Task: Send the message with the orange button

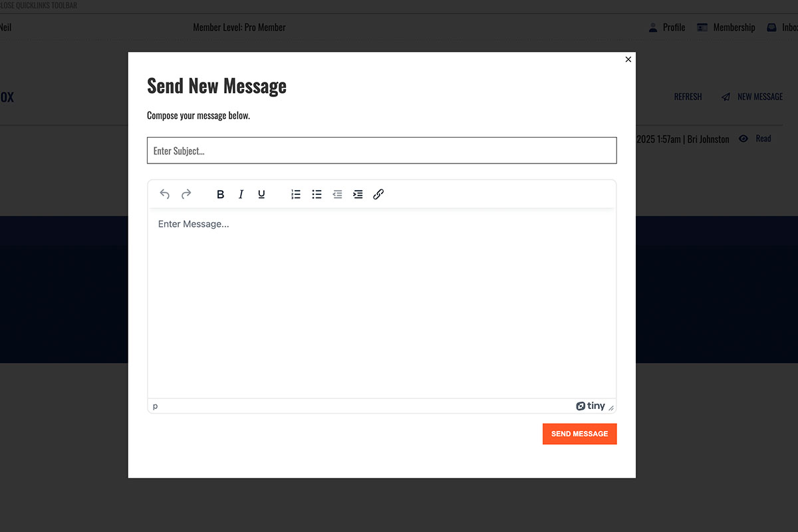Action: [x=580, y=434]
